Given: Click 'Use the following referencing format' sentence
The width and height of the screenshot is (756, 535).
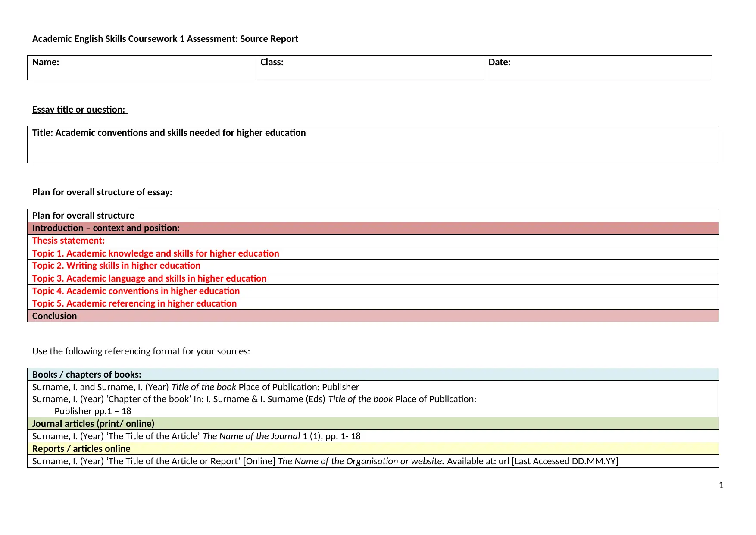Looking at the screenshot, I should point(141,351).
